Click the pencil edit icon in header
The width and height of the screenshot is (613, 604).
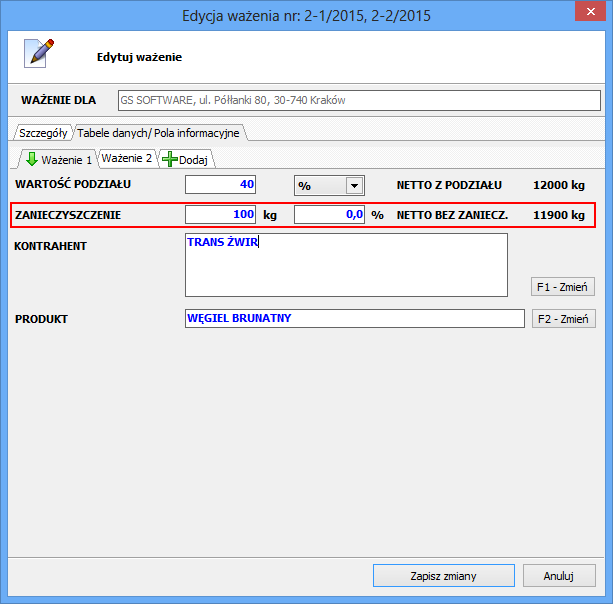click(38, 54)
